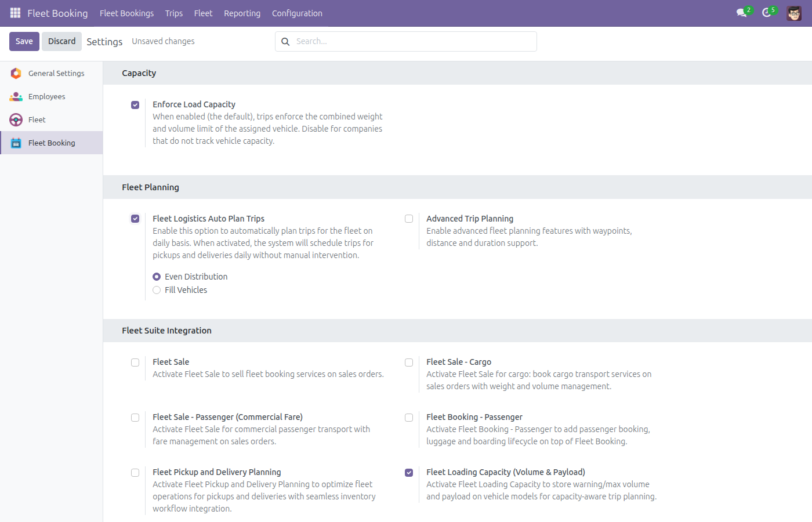Open the chat messages icon
This screenshot has width=812, height=522.
point(741,13)
